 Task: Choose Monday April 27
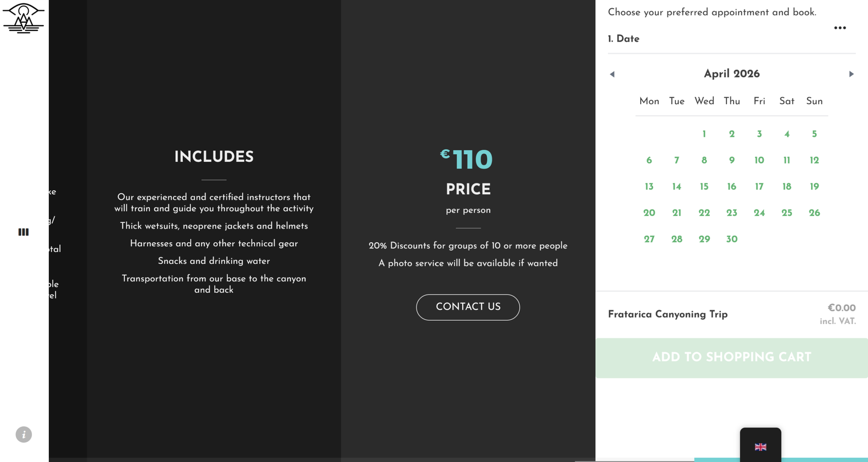(x=649, y=239)
